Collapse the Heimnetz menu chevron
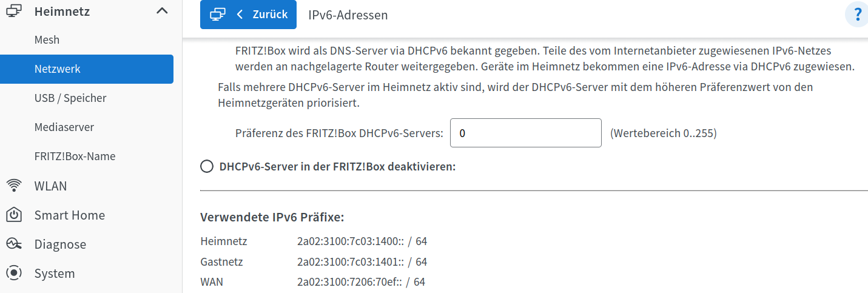Image resolution: width=868 pixels, height=293 pixels. [162, 11]
